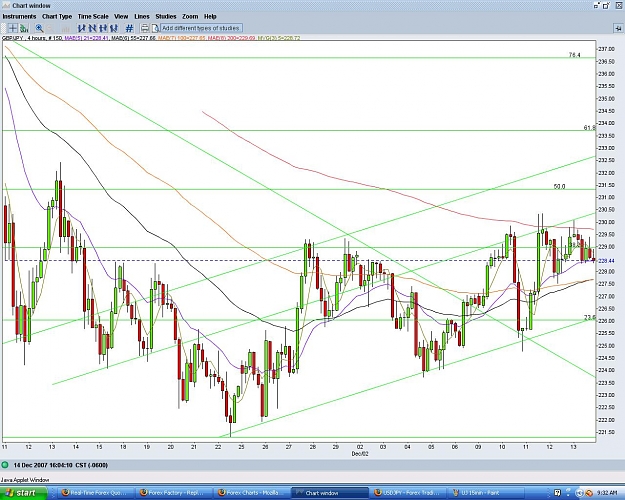Screen dimensions: 625x500
Task: Click the 61.8 Fibonacci level label
Action: (589, 128)
